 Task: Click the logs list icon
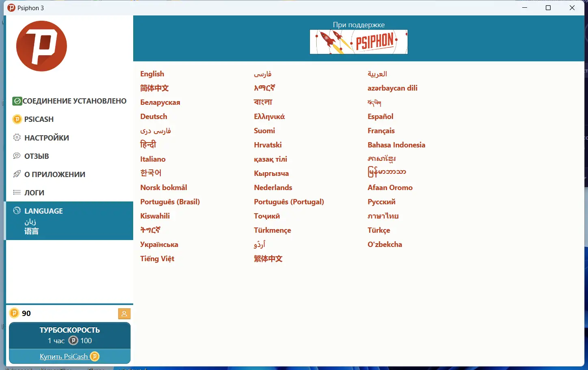[17, 193]
